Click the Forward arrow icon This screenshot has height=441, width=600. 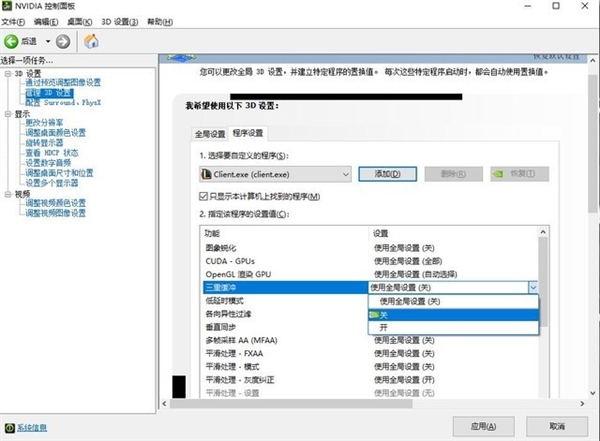coord(63,41)
